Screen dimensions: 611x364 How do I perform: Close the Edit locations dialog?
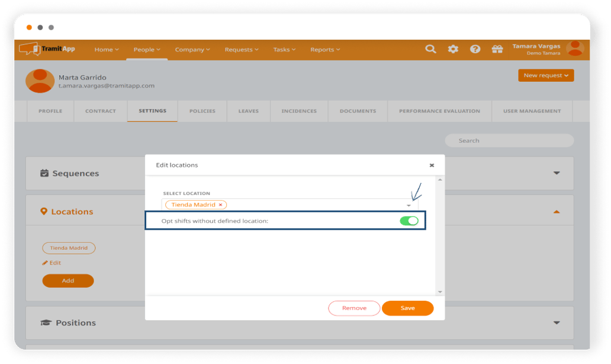coord(431,165)
